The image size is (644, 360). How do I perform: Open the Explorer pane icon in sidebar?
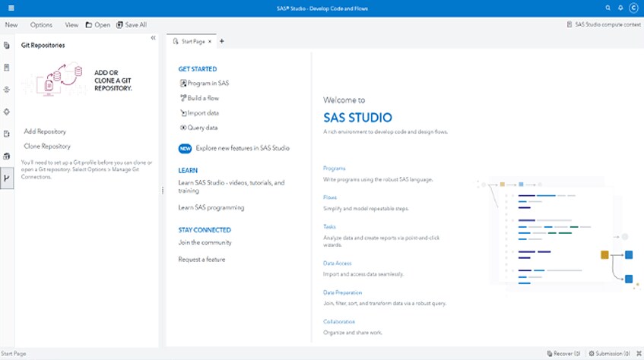pos(7,45)
